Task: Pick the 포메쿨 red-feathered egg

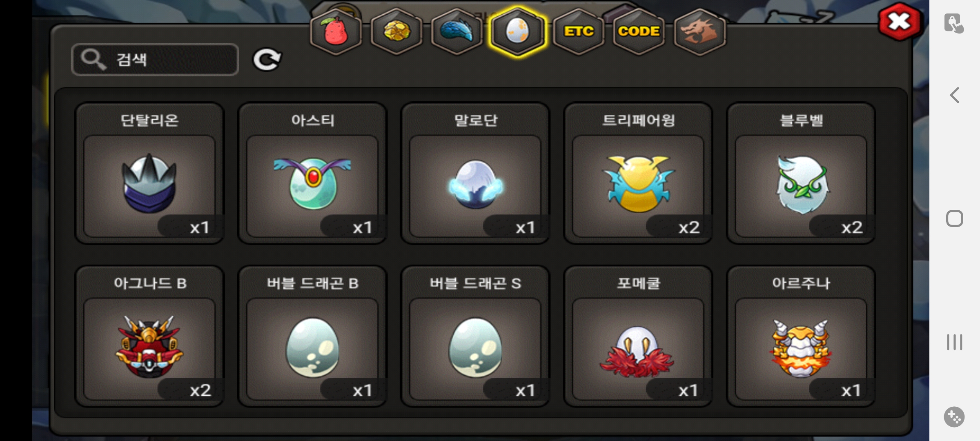Action: click(638, 336)
